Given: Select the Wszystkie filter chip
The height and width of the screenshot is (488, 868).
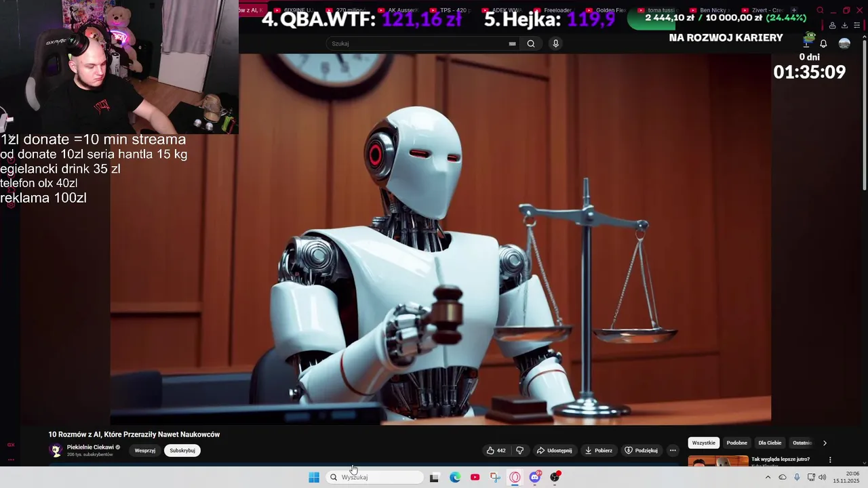Looking at the screenshot, I should pyautogui.click(x=704, y=443).
